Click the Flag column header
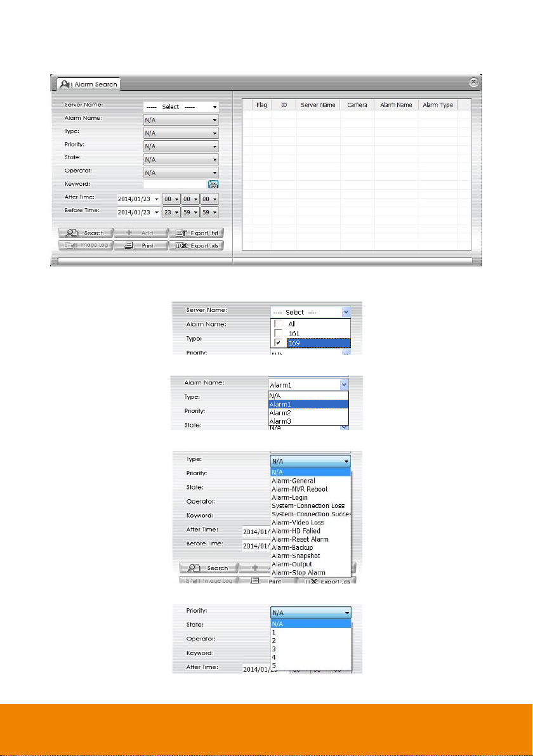 click(x=261, y=105)
